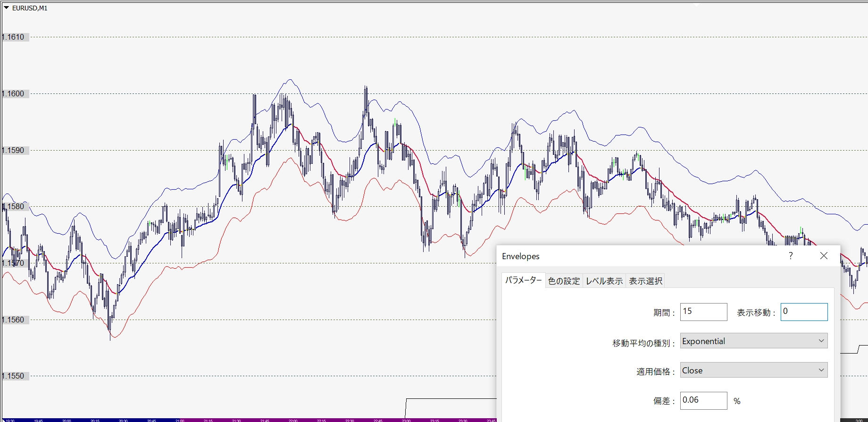Screen dimensions: 868x422
Task: Click the ? help icon in Envelopes dialog
Action: coord(791,256)
